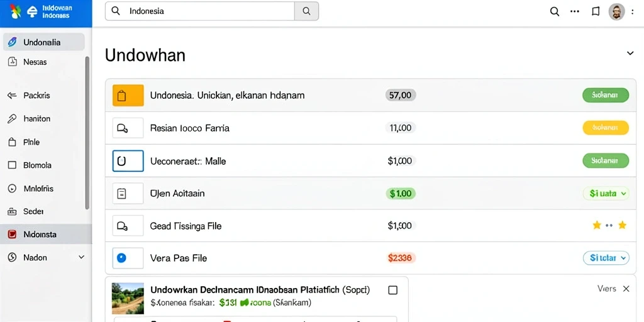Viewport: 644px width, 322px height.
Task: Click the yellow button on Resian looco Famia row
Action: tap(606, 128)
